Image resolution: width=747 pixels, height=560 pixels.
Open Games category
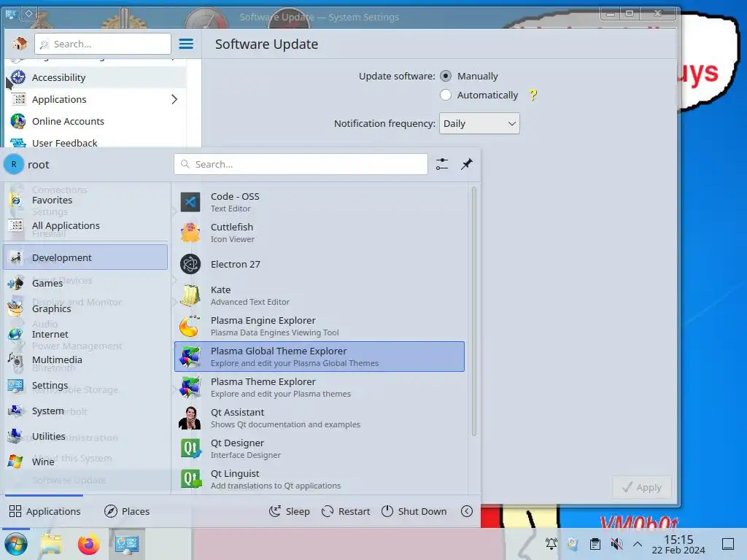(x=86, y=283)
